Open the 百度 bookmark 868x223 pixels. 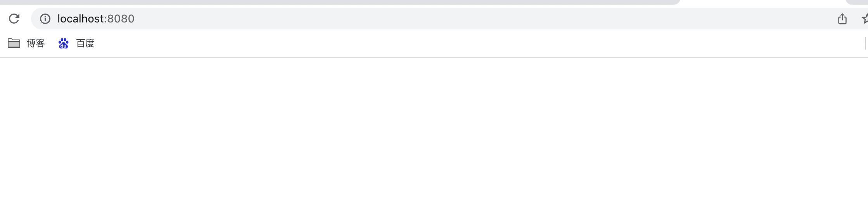point(76,43)
